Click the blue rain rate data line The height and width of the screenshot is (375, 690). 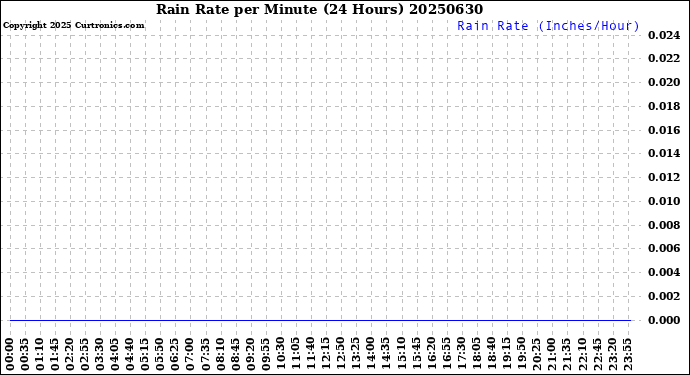[x=320, y=320]
